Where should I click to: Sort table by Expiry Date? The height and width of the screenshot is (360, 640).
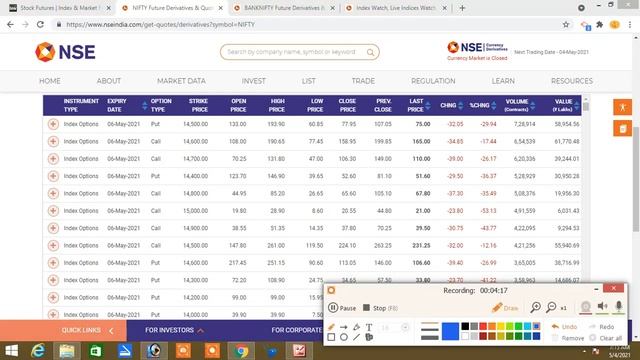tap(144, 105)
